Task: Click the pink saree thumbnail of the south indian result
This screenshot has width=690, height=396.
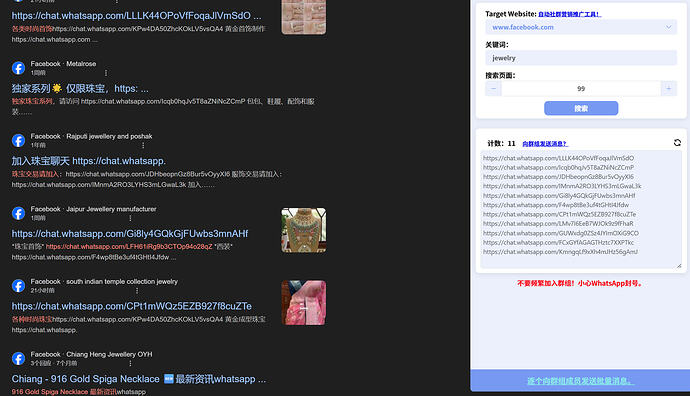Action: point(304,303)
